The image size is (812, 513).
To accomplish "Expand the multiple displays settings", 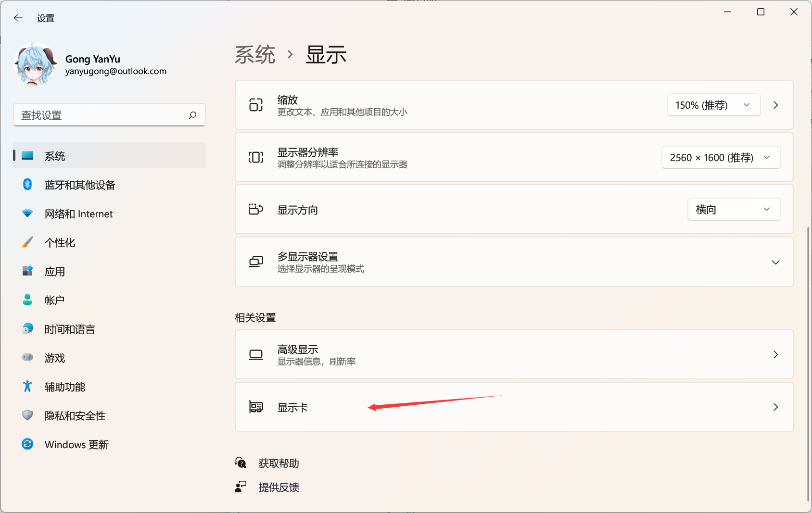I will [775, 262].
